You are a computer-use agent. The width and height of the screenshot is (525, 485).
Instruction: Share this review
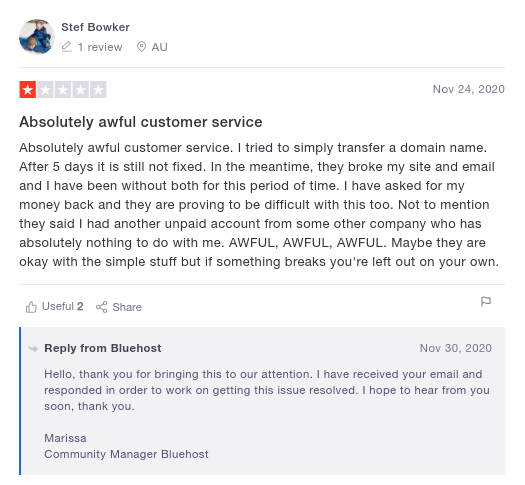pyautogui.click(x=119, y=307)
